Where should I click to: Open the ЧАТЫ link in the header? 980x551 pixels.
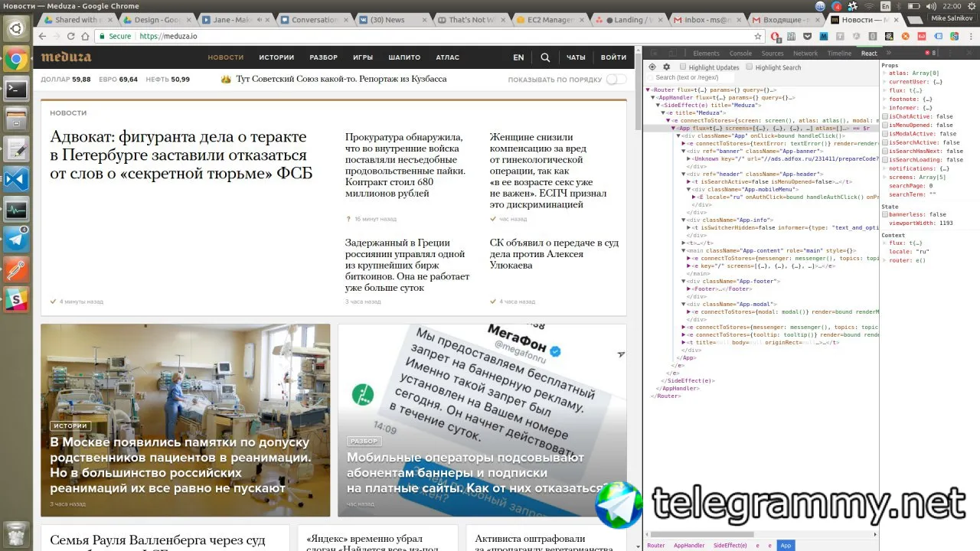click(576, 57)
